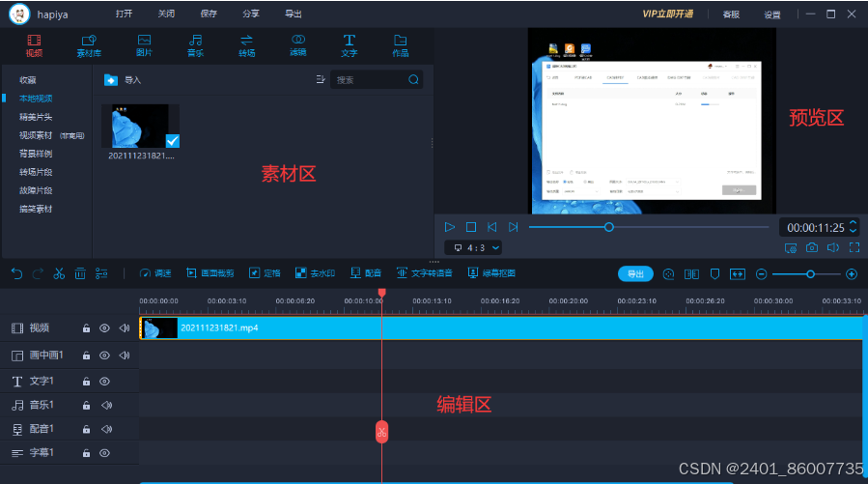
Task: Open 去水印 watermark removal tool
Action: point(315,273)
